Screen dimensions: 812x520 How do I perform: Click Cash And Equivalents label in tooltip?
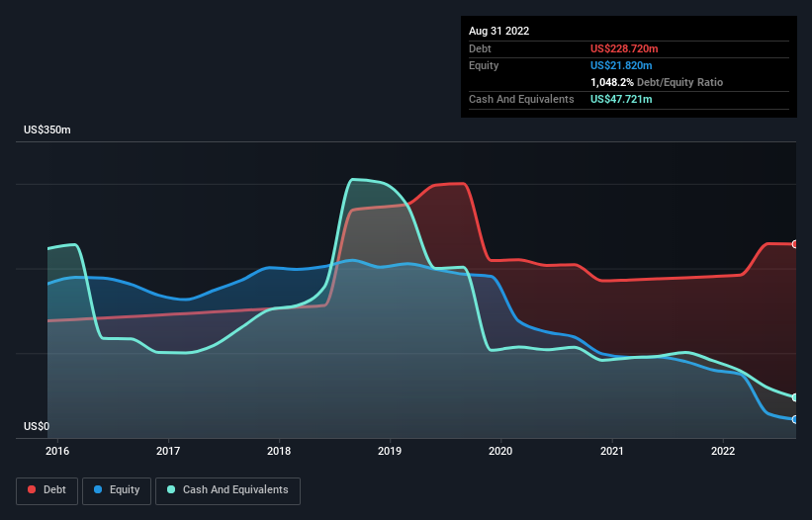[x=521, y=99]
